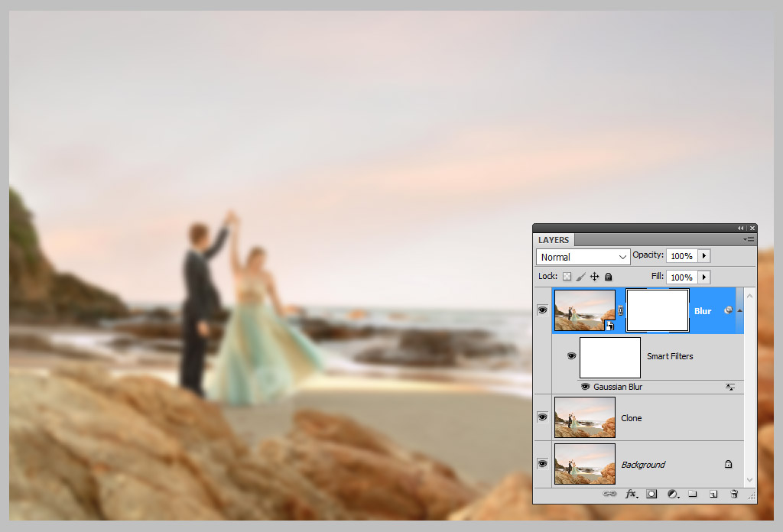The width and height of the screenshot is (783, 532).
Task: Toggle Gaussian Blur filter visibility
Action: coord(585,387)
